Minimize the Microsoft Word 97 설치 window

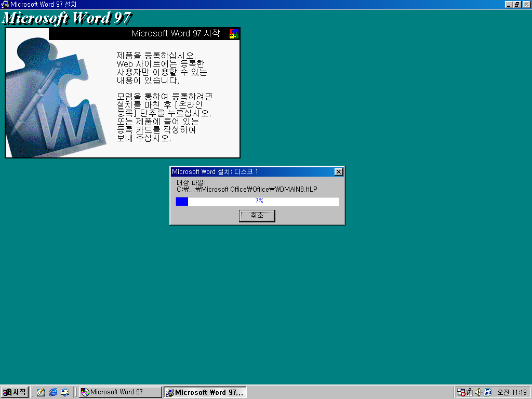[509, 4]
